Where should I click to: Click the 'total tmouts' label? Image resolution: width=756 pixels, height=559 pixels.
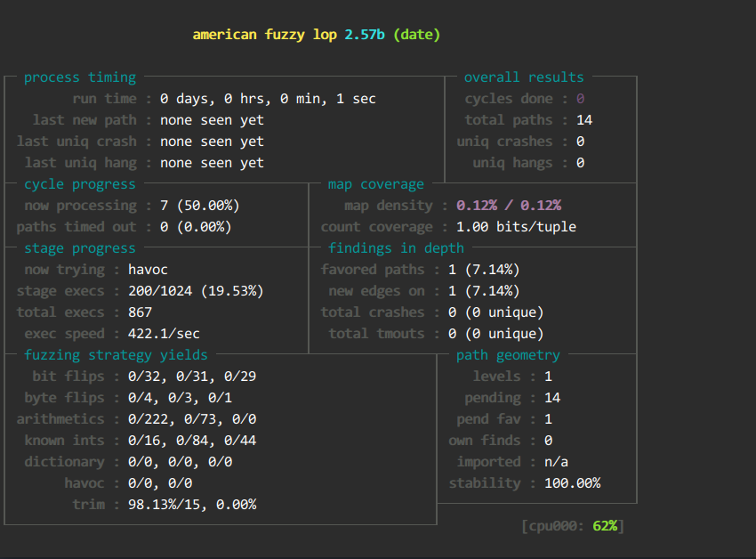[376, 333]
